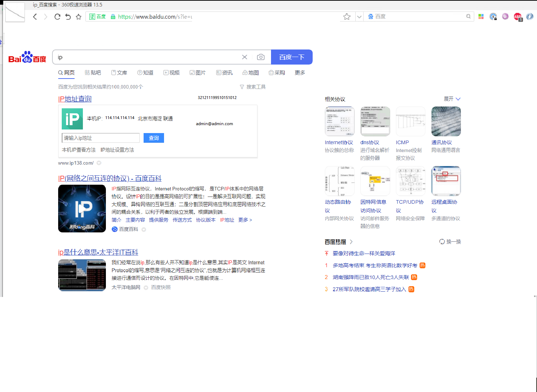Switch to the 视频 tab

click(x=172, y=72)
